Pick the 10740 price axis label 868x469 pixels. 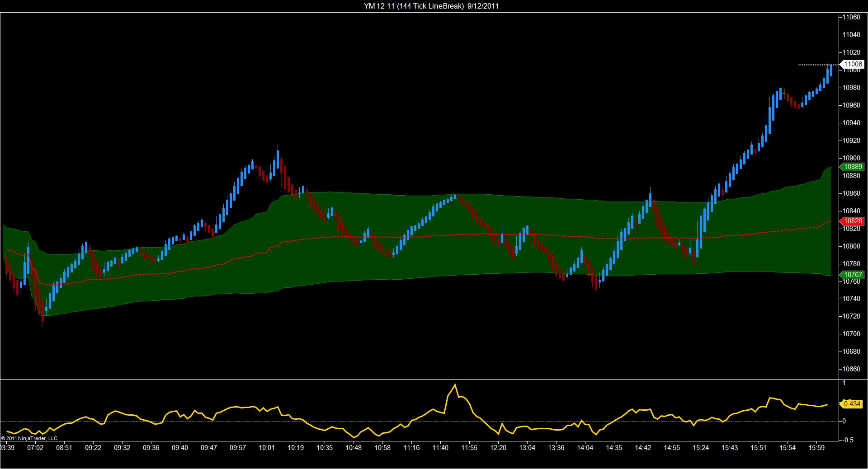851,299
